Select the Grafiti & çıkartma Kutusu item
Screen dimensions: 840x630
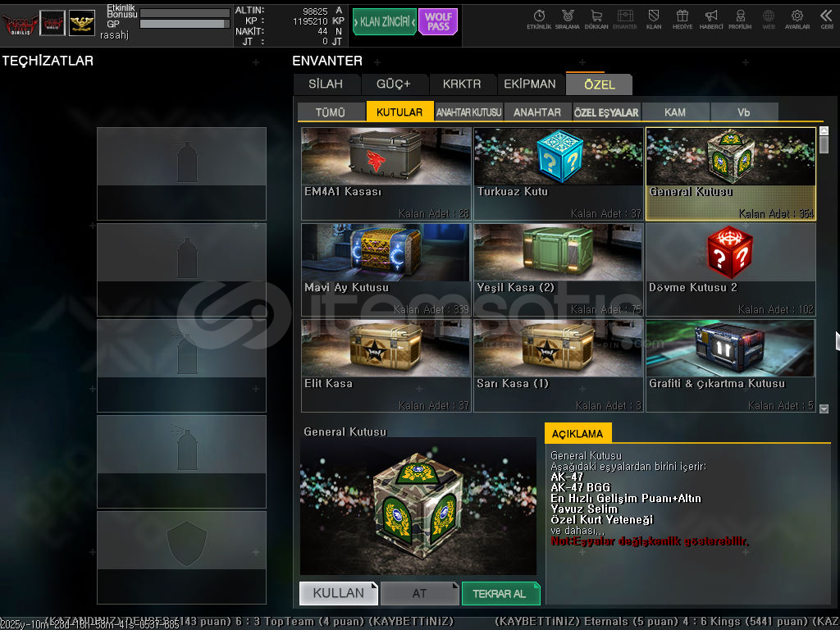click(731, 366)
